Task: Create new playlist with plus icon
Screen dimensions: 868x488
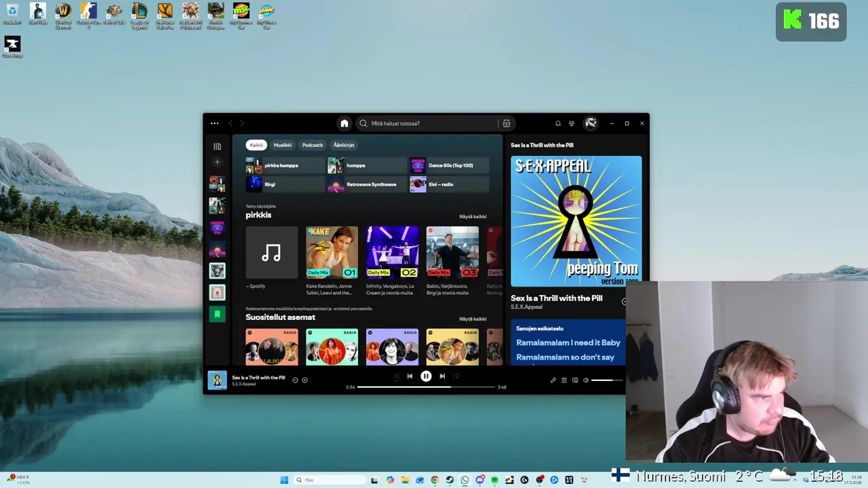Action: pyautogui.click(x=217, y=162)
